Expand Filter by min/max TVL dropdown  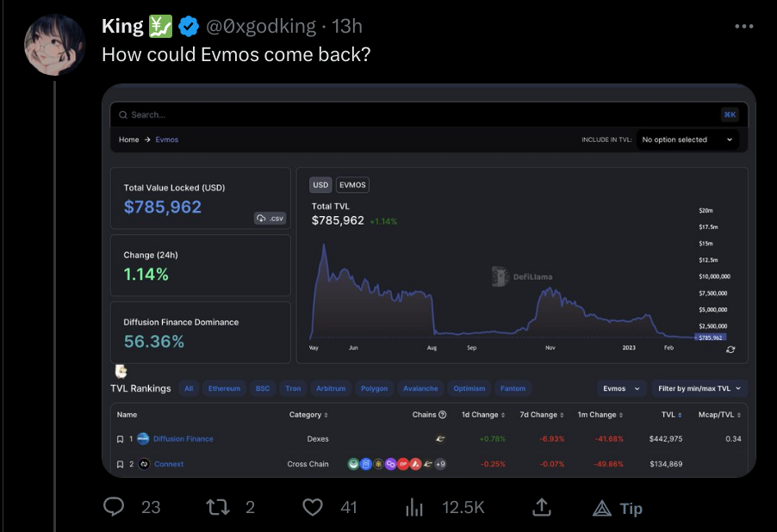coord(699,388)
